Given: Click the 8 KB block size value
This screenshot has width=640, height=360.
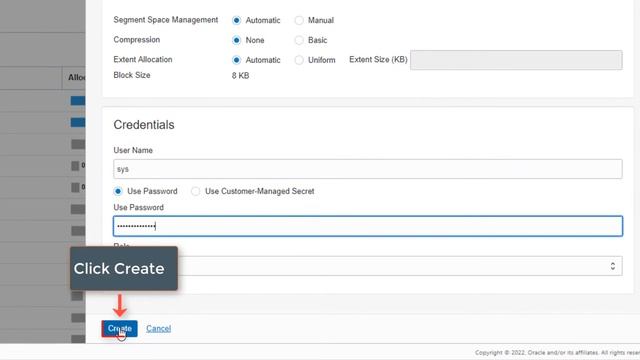Looking at the screenshot, I should click(x=240, y=76).
